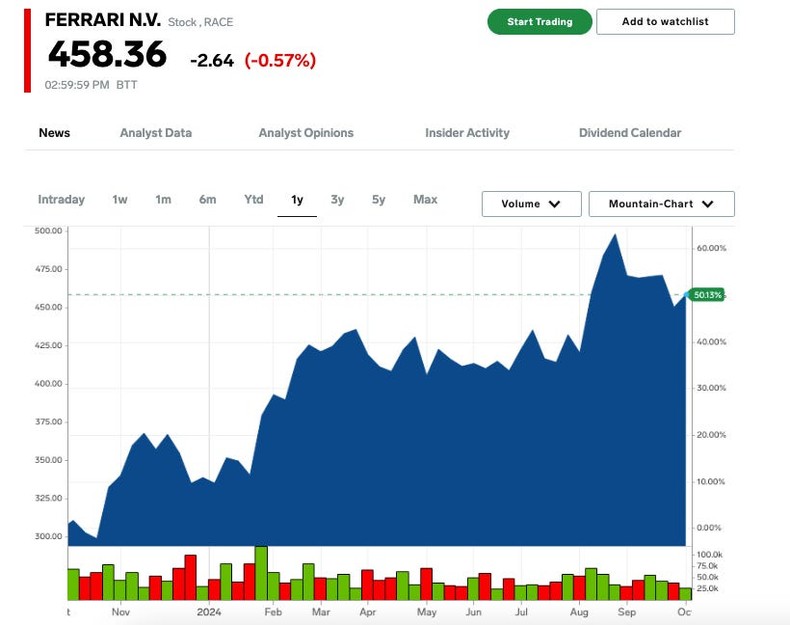View the Insider Activity tab
790x625 pixels.
[467, 133]
